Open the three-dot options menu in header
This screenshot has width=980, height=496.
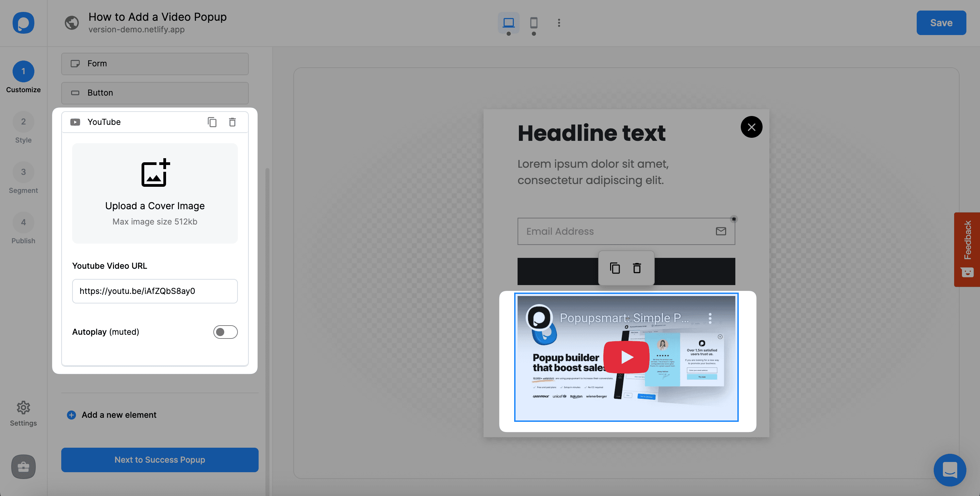coord(558,23)
